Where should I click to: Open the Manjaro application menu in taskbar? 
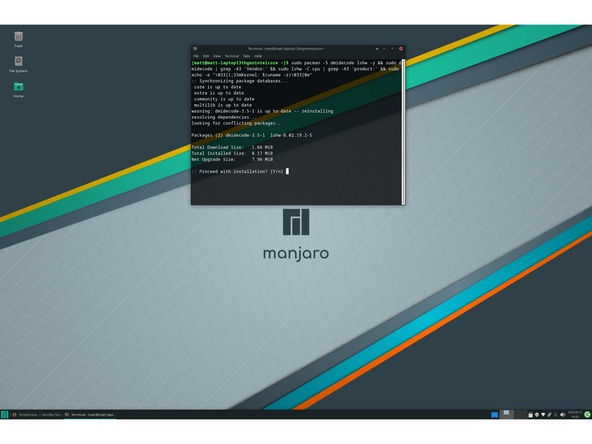tap(4, 415)
